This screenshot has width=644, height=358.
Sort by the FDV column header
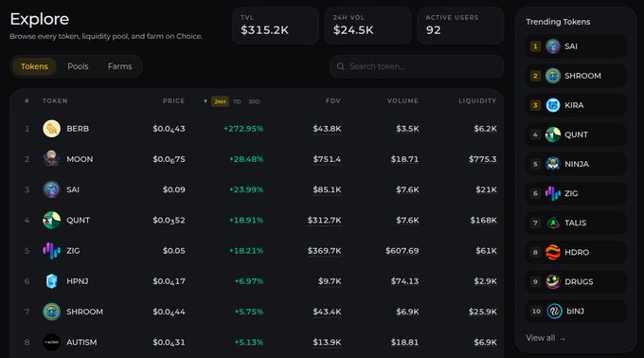tap(333, 101)
